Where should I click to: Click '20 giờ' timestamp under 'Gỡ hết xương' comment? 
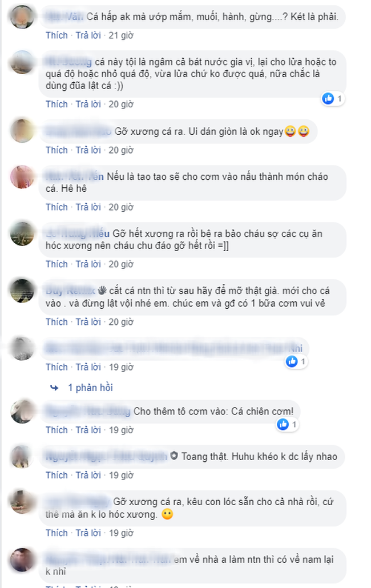click(x=121, y=264)
